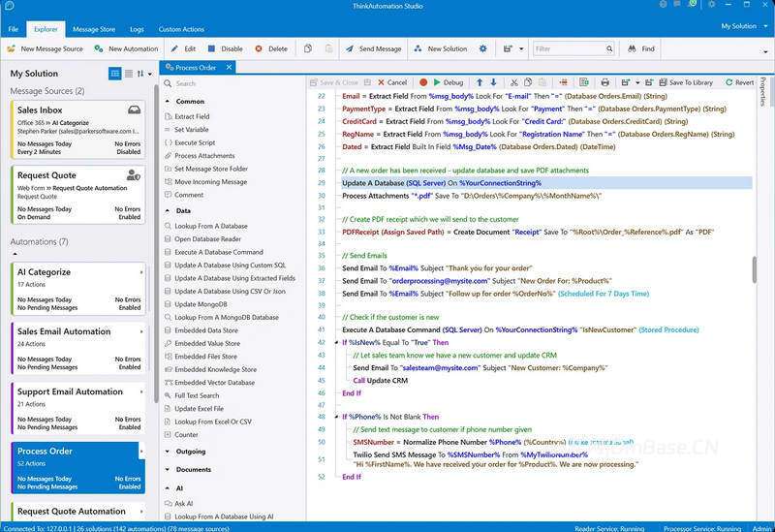This screenshot has width=775, height=532.
Task: Click the Disable blue square icon
Action: [x=211, y=48]
